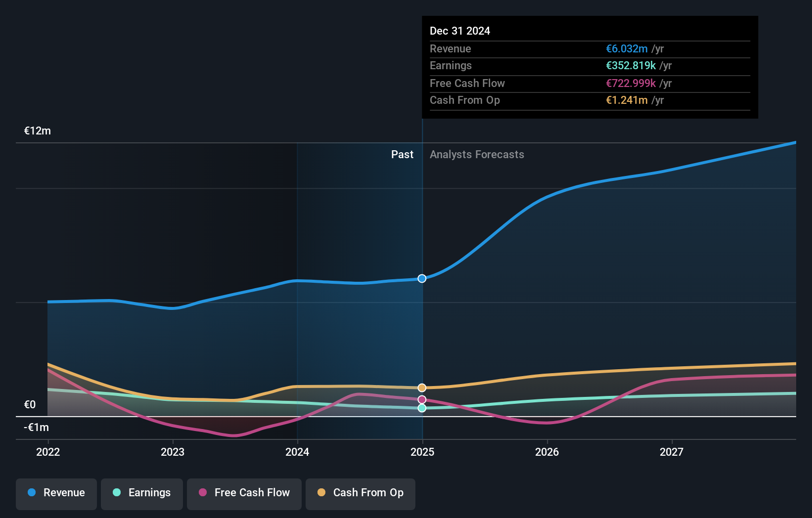
Task: Select the pink Free Cash Flow chart marker
Action: point(422,399)
